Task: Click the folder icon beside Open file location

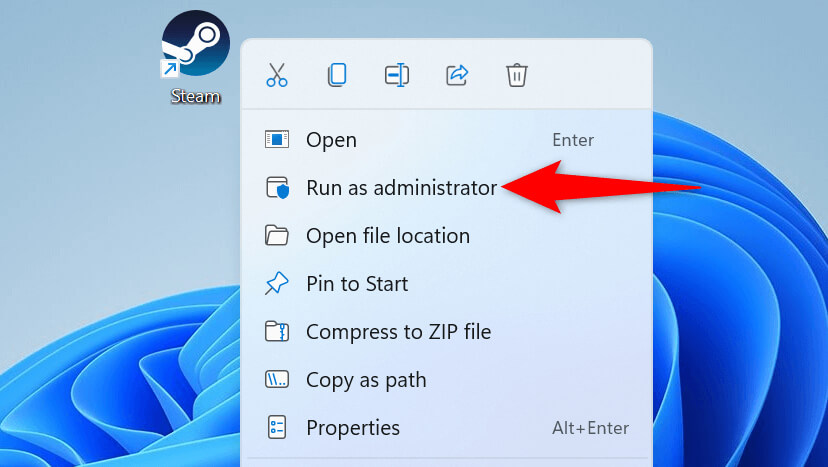Action: point(277,236)
